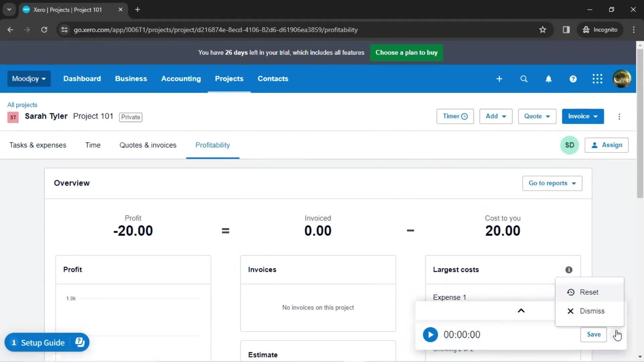Click the Largest costs info icon
The height and width of the screenshot is (362, 644).
pyautogui.click(x=569, y=270)
